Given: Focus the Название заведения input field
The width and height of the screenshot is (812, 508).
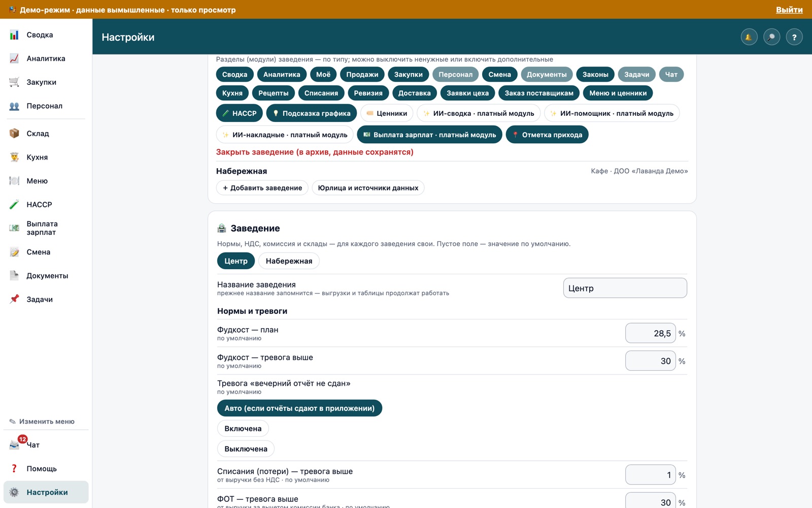Looking at the screenshot, I should (625, 288).
